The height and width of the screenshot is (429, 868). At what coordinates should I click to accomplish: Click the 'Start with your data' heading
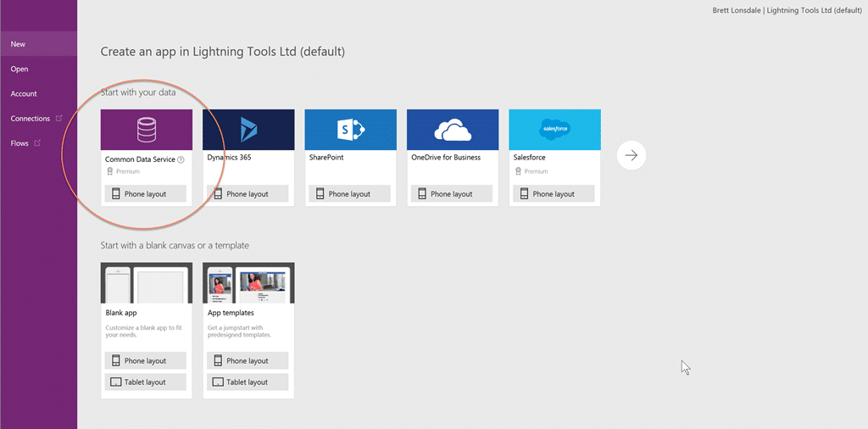[138, 92]
